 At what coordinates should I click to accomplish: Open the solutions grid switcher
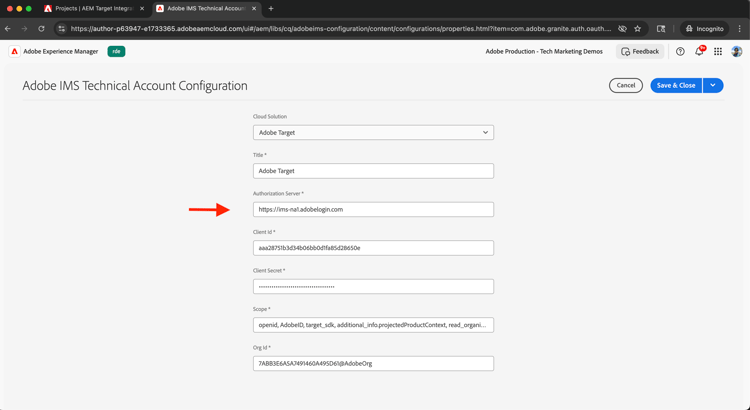tap(718, 51)
